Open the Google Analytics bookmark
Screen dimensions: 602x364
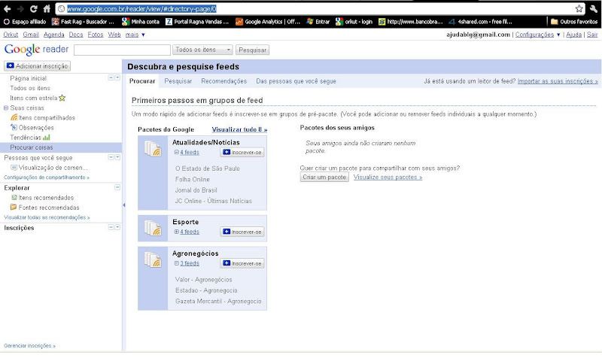[x=268, y=22]
